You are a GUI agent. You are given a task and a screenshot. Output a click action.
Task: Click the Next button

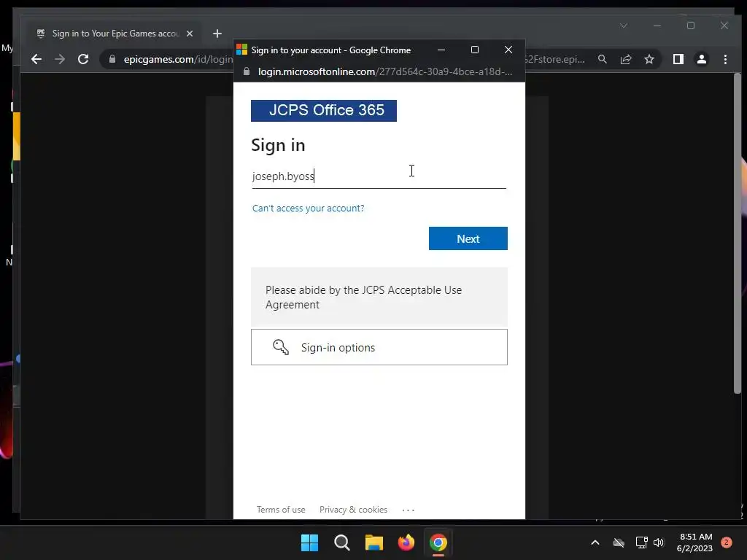pos(468,238)
